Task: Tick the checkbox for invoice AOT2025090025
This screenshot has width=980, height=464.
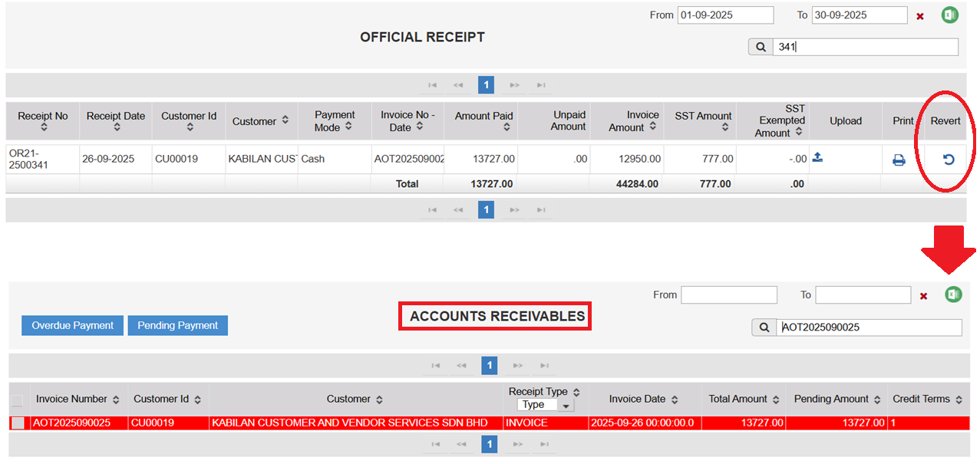Action: click(17, 423)
